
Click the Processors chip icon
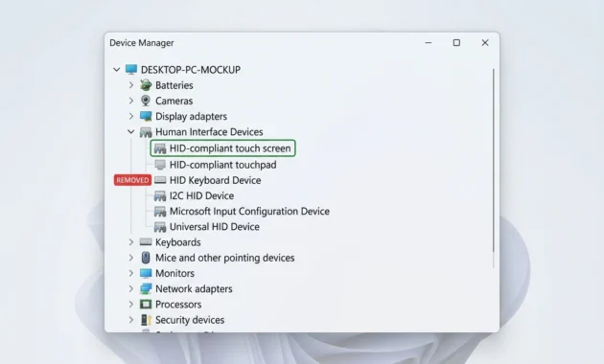point(146,305)
